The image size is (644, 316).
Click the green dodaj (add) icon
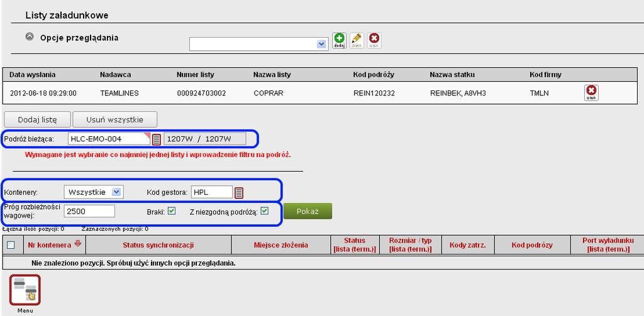click(x=339, y=40)
